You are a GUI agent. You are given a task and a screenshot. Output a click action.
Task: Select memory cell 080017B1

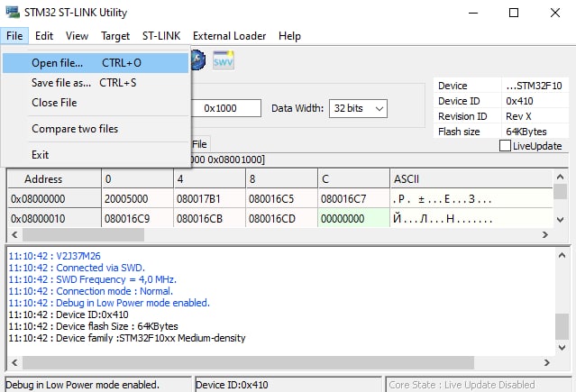click(209, 199)
